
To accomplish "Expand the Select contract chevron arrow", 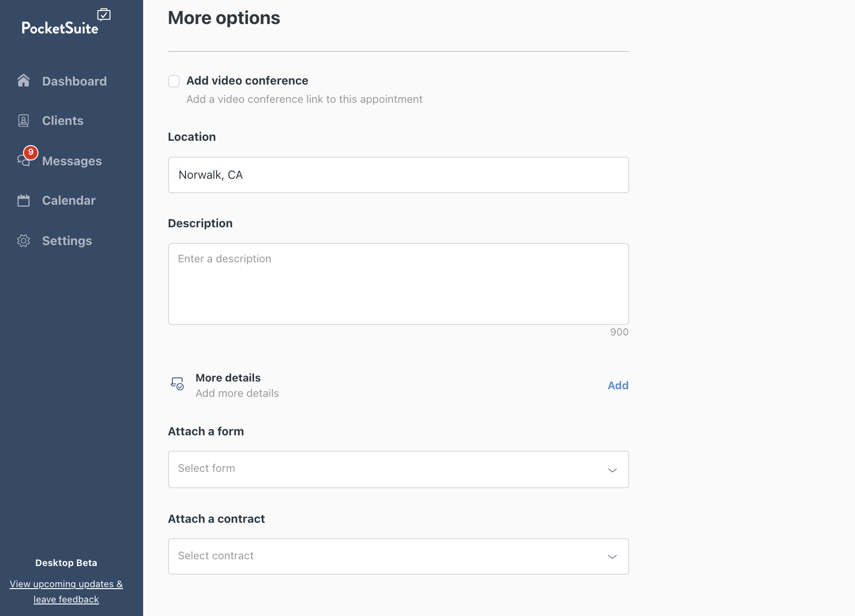I will tap(612, 556).
